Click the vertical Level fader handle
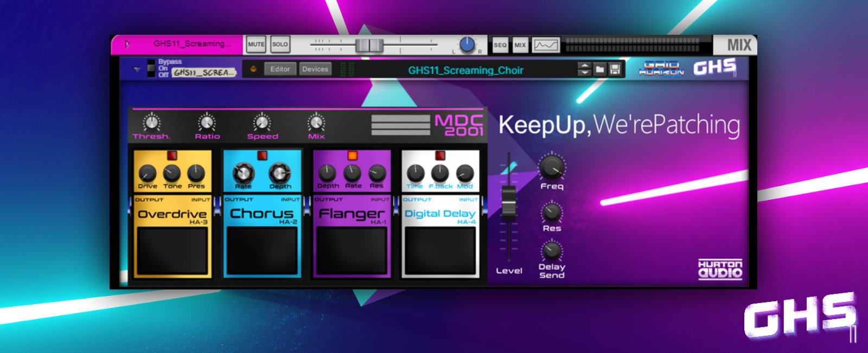 508,201
